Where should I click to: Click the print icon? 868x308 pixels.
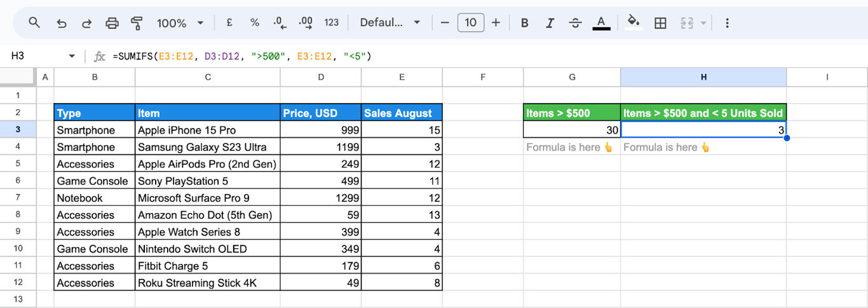[x=112, y=23]
